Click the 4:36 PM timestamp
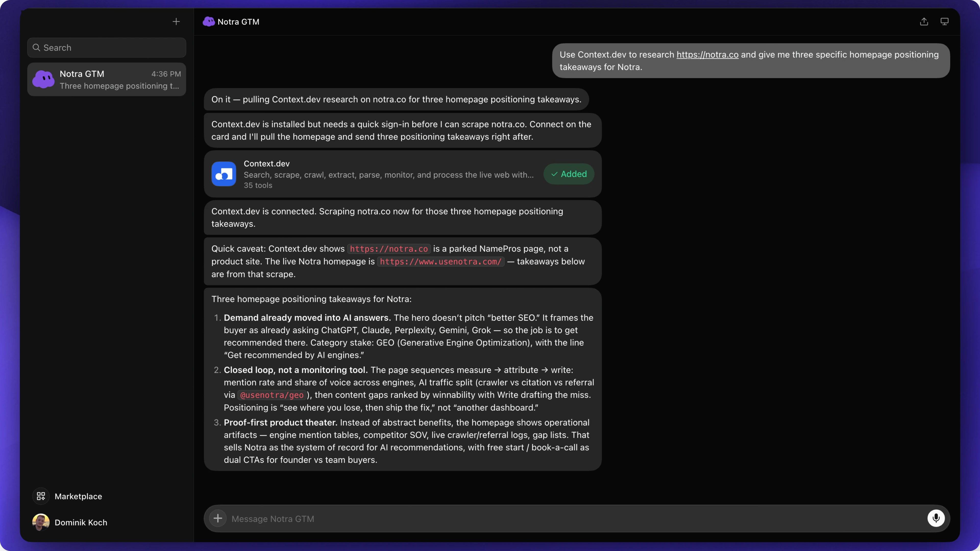The width and height of the screenshot is (980, 551). pyautogui.click(x=166, y=74)
